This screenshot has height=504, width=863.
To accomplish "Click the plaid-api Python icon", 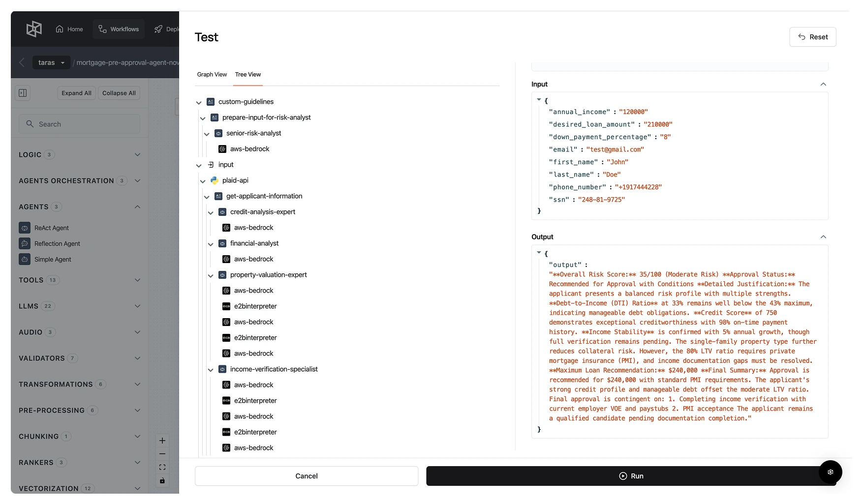I will point(215,180).
